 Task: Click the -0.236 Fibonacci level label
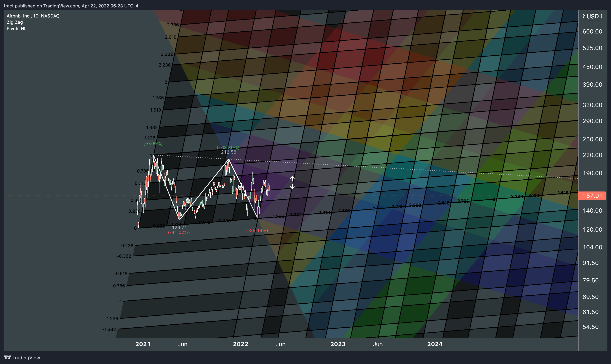(126, 246)
